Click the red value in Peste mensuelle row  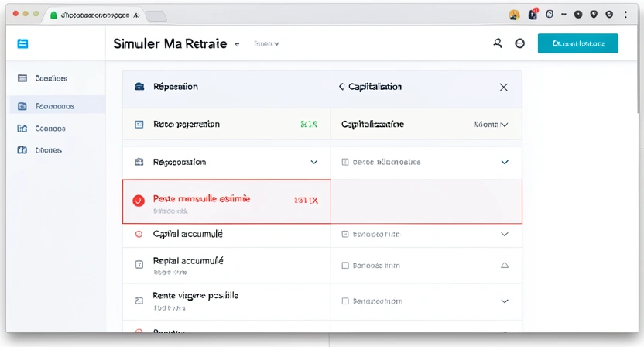(x=306, y=201)
